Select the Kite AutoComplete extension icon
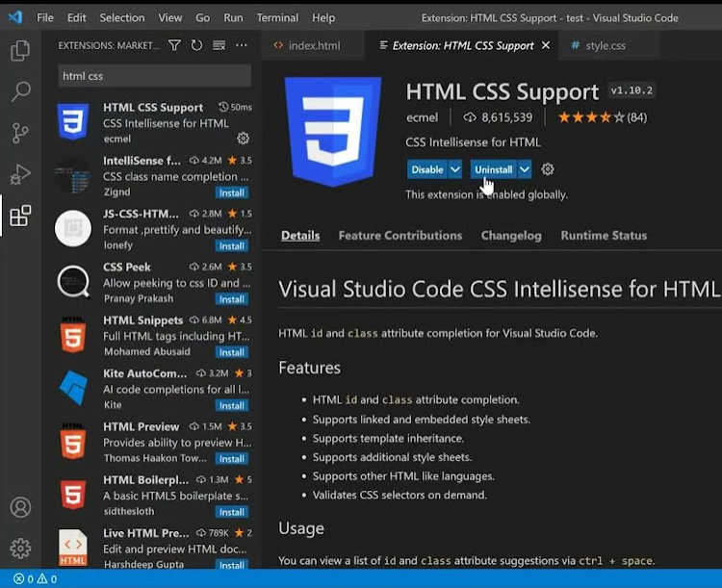Image resolution: width=722 pixels, height=588 pixels. 73,388
